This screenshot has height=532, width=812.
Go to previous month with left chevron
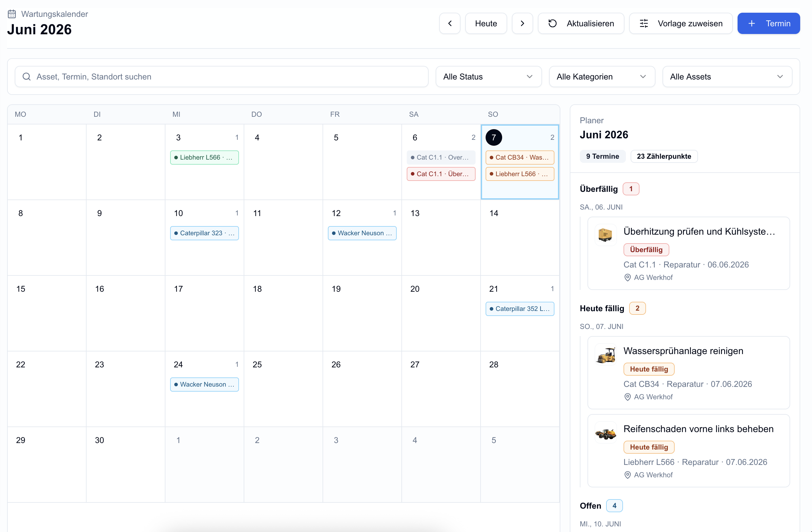(450, 23)
